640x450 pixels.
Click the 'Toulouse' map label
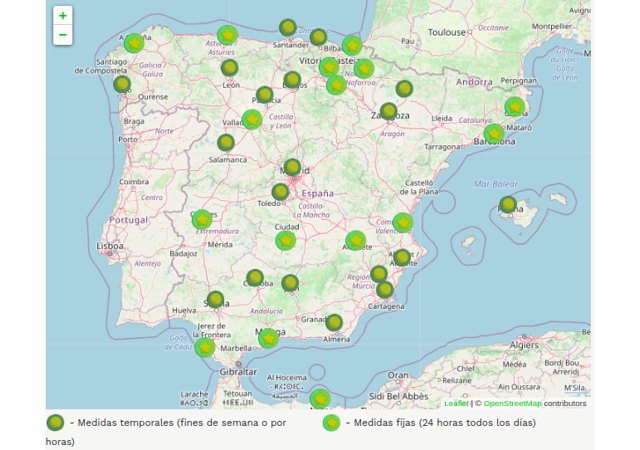447,32
